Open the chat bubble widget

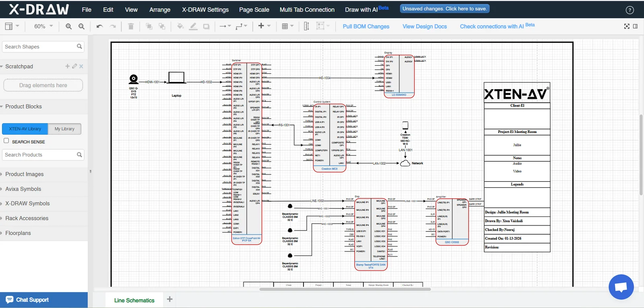[x=621, y=287]
